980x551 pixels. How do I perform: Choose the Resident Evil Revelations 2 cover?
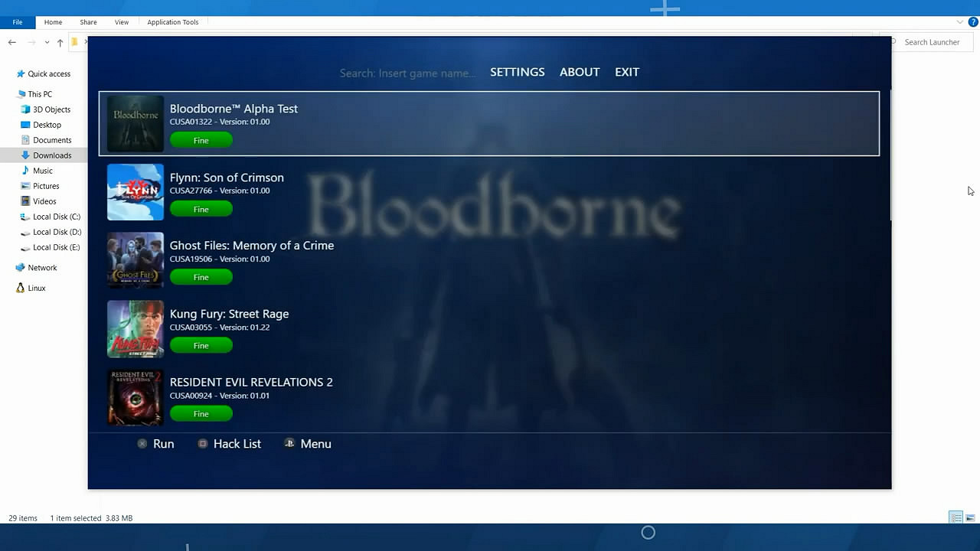click(136, 397)
